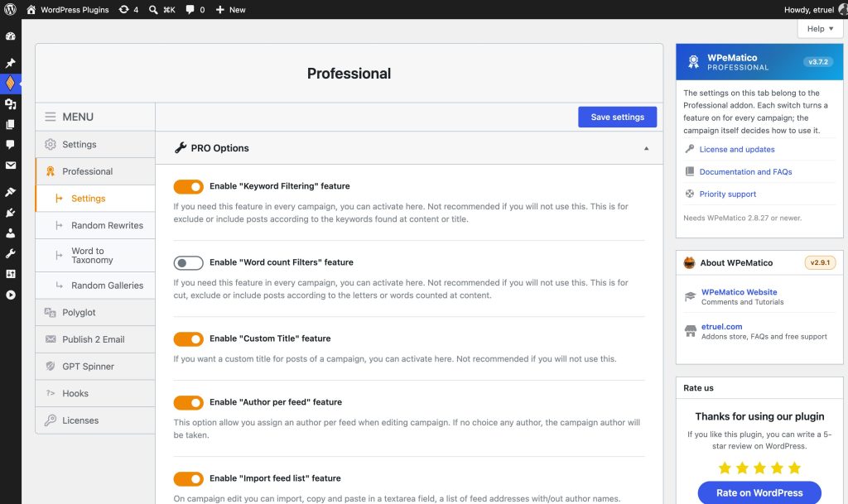
Task: Collapse the PRO Options panel arrow
Action: [646, 149]
